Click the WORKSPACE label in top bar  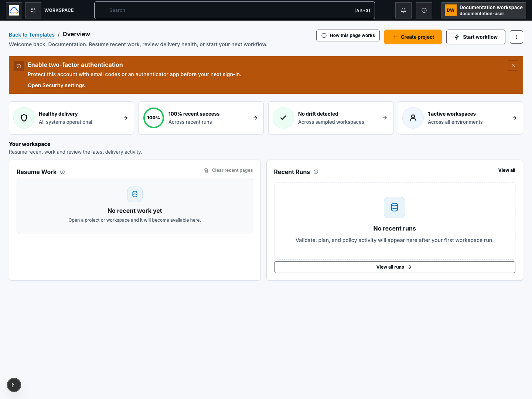[x=59, y=10]
